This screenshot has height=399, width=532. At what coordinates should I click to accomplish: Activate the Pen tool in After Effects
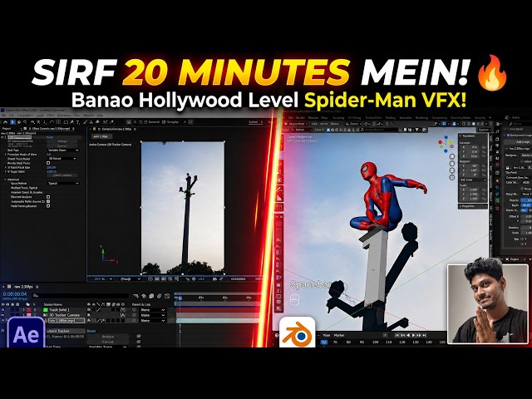click(72, 122)
